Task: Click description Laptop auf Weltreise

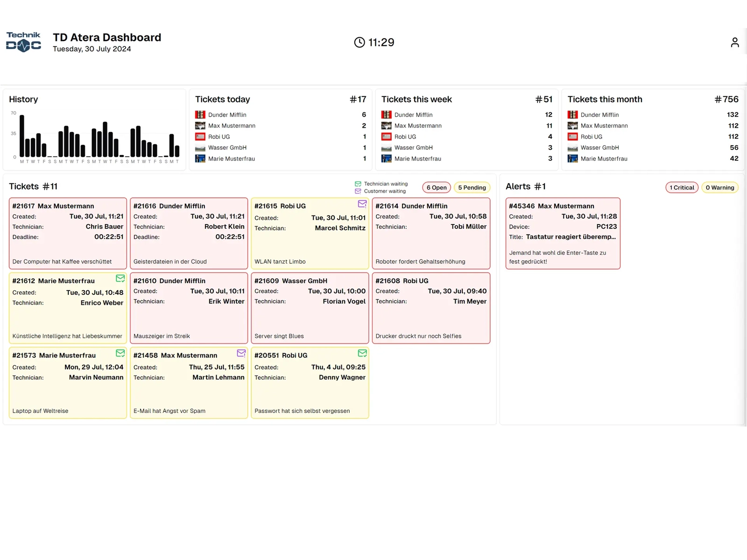Action: 40,411
